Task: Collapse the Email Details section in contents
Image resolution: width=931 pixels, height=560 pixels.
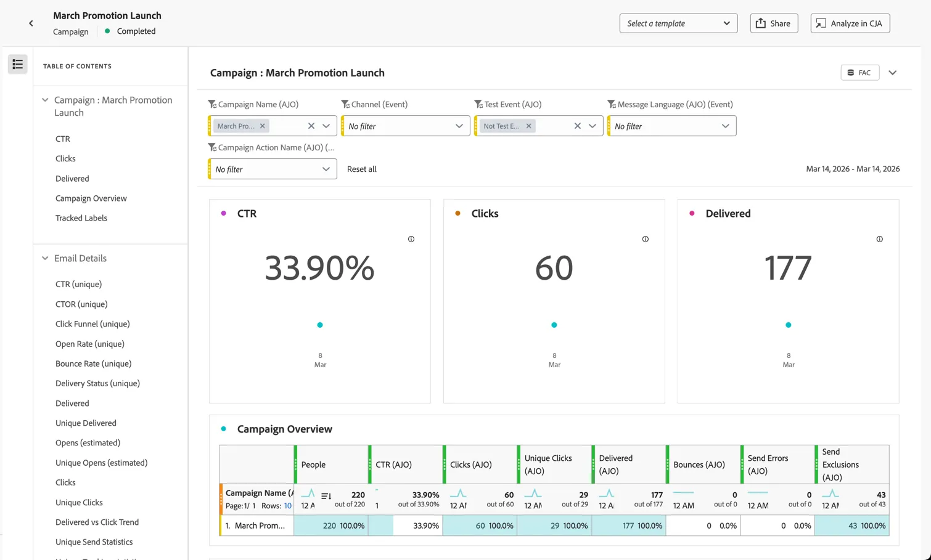Action: (x=45, y=258)
